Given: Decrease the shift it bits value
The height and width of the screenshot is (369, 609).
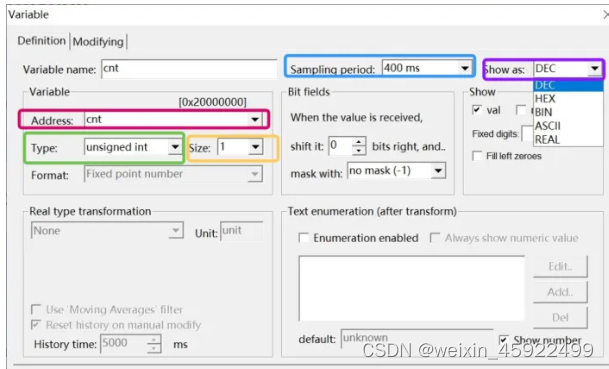Looking at the screenshot, I should pos(359,151).
